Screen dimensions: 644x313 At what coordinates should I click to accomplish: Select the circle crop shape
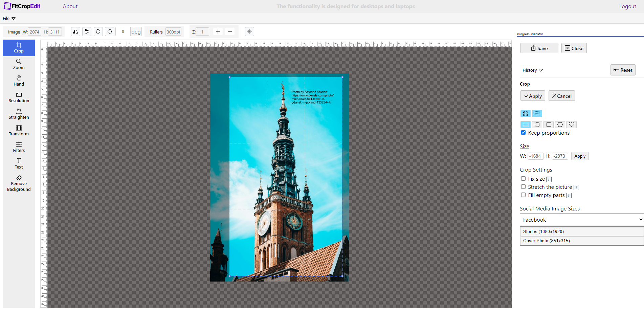pos(537,125)
